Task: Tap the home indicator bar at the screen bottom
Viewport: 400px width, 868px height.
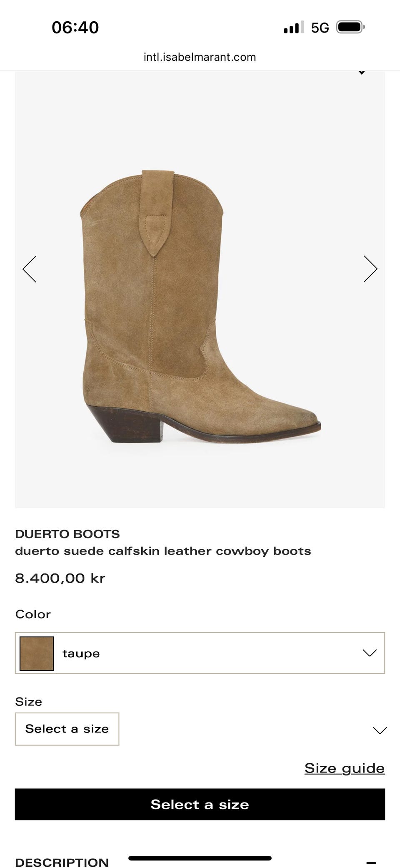Action: (200, 858)
